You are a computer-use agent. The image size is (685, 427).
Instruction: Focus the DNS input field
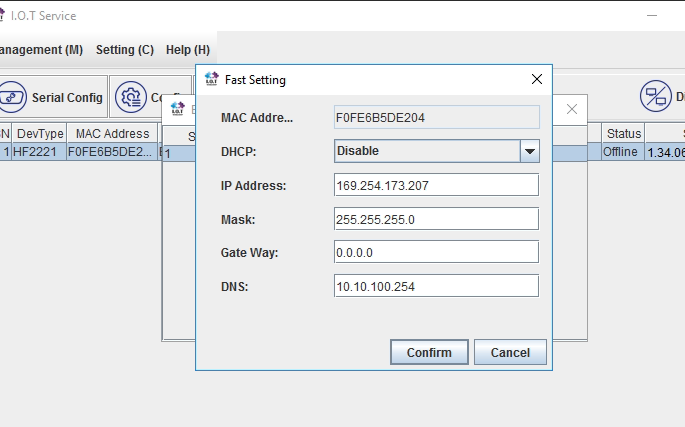pos(436,286)
